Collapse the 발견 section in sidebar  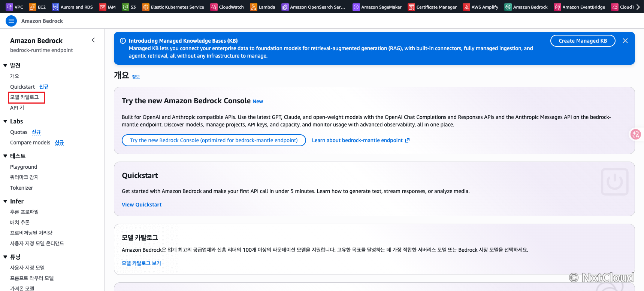click(x=5, y=65)
